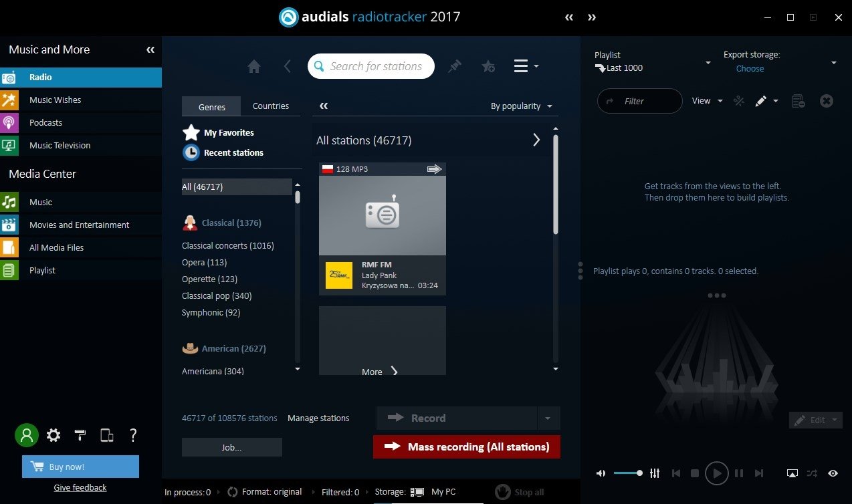Stop playback with the stop button
The width and height of the screenshot is (852, 504).
[695, 473]
